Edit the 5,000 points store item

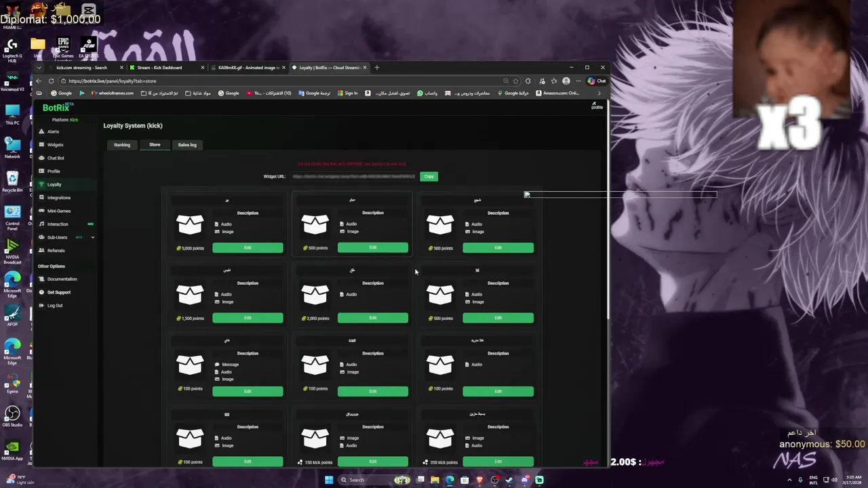pos(248,248)
